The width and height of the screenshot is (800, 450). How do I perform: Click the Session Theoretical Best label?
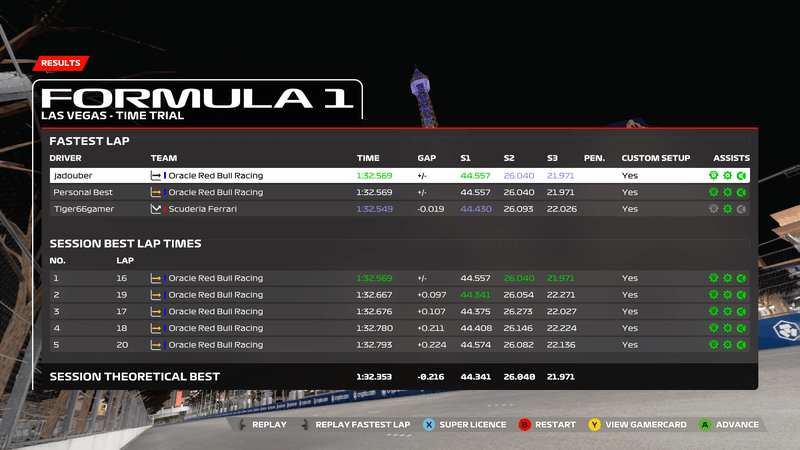pyautogui.click(x=135, y=377)
